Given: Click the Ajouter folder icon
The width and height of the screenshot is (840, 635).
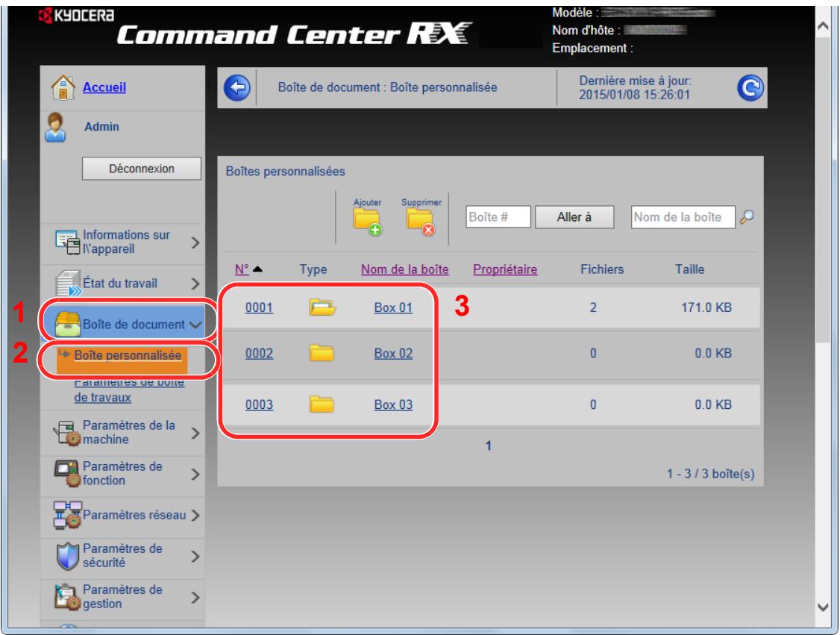Looking at the screenshot, I should pyautogui.click(x=368, y=222).
